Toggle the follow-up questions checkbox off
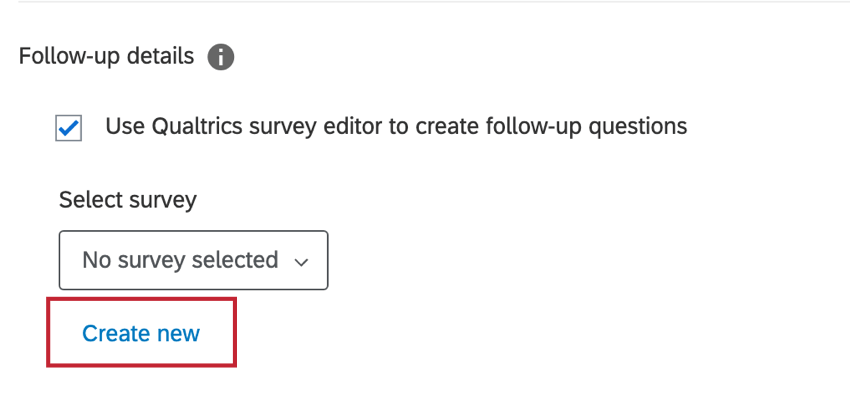Image resolution: width=850 pixels, height=400 pixels. 69,128
